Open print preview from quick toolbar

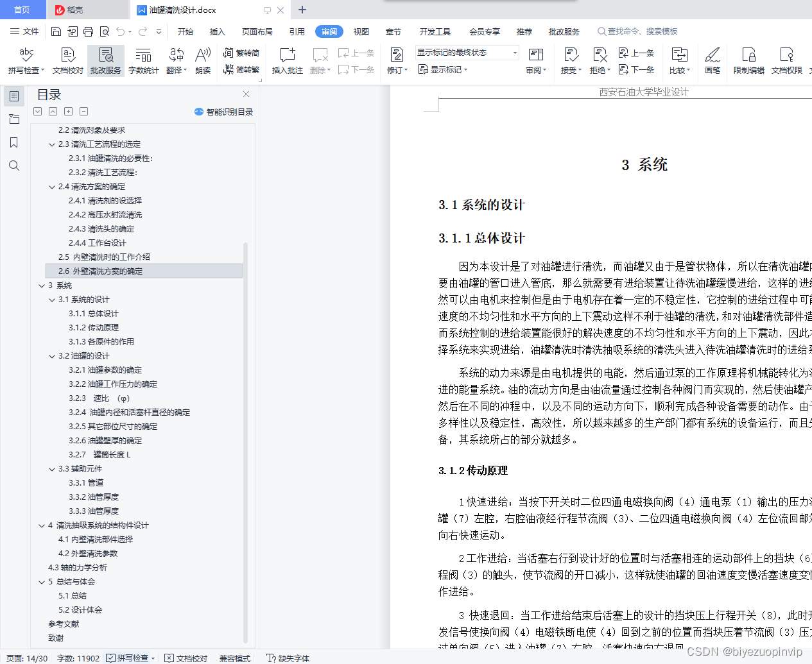(x=104, y=31)
